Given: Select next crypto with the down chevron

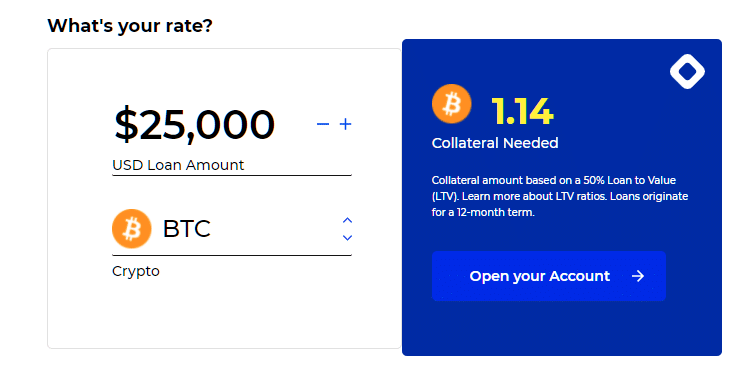Looking at the screenshot, I should [x=347, y=237].
